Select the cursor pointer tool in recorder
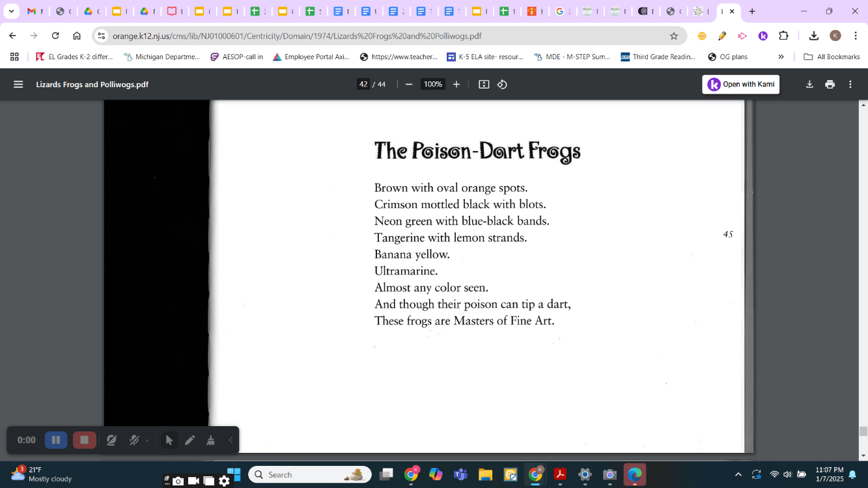This screenshot has height=488, width=868. (169, 441)
